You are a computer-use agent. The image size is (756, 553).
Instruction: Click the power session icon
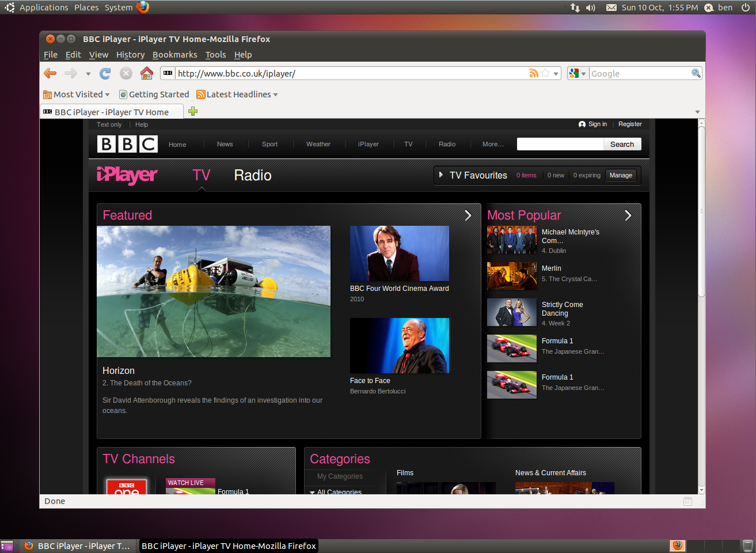click(x=744, y=7)
